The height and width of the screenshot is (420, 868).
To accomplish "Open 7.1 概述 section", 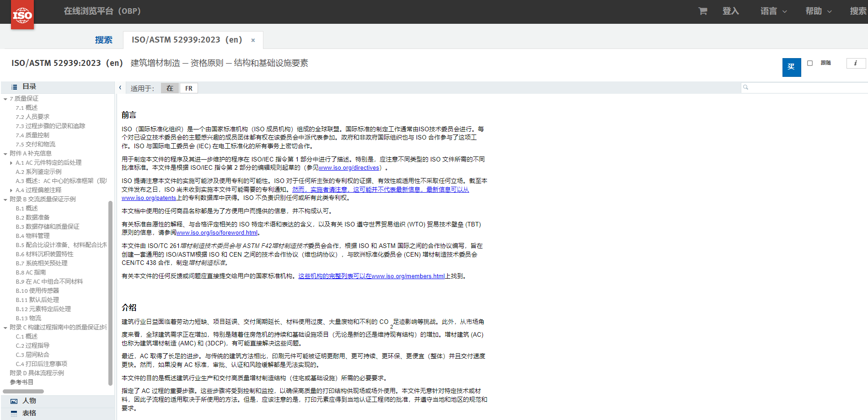I will point(27,108).
